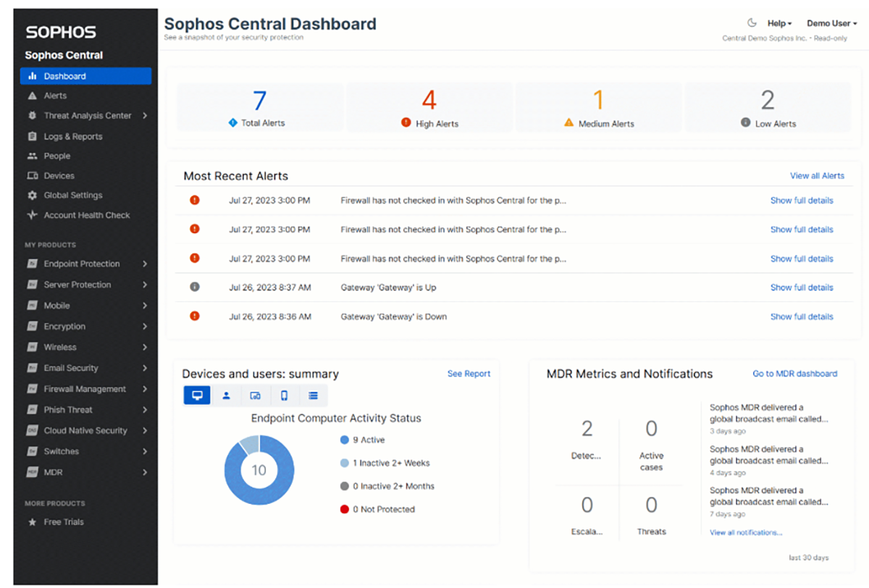The width and height of the screenshot is (869, 588).
Task: Open the Help dropdown menu
Action: [779, 23]
